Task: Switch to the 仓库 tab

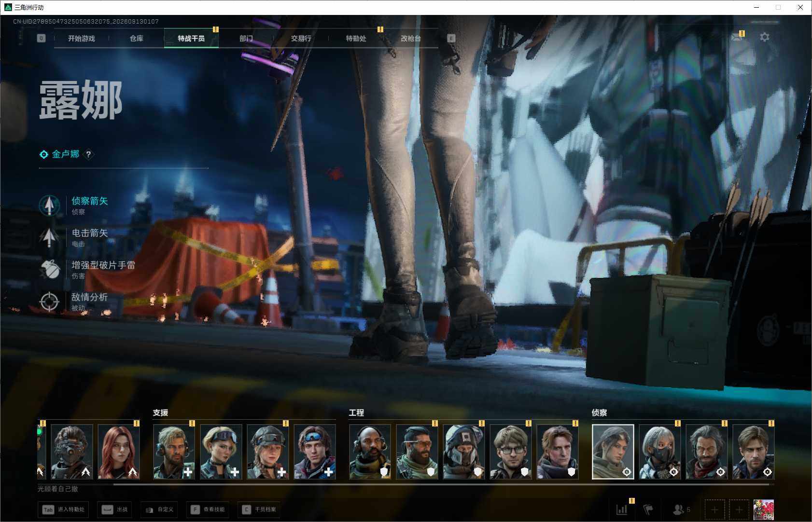Action: [137, 39]
